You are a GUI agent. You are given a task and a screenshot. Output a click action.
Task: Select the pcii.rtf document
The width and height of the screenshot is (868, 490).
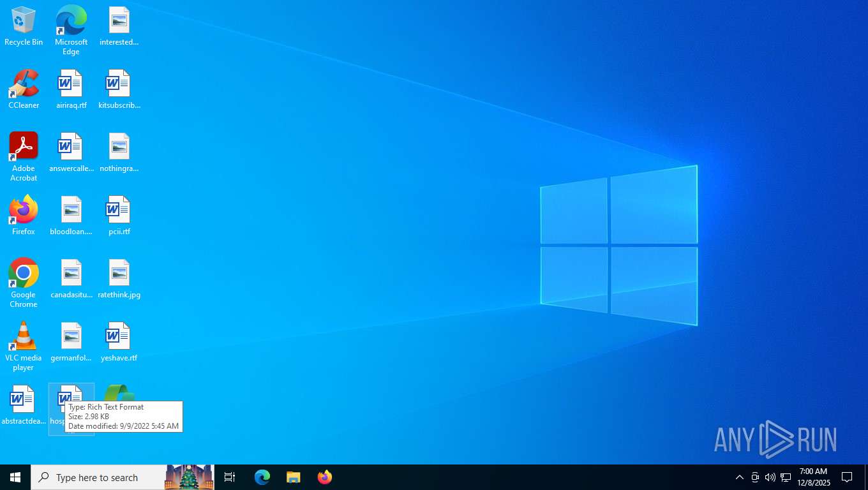pos(119,216)
